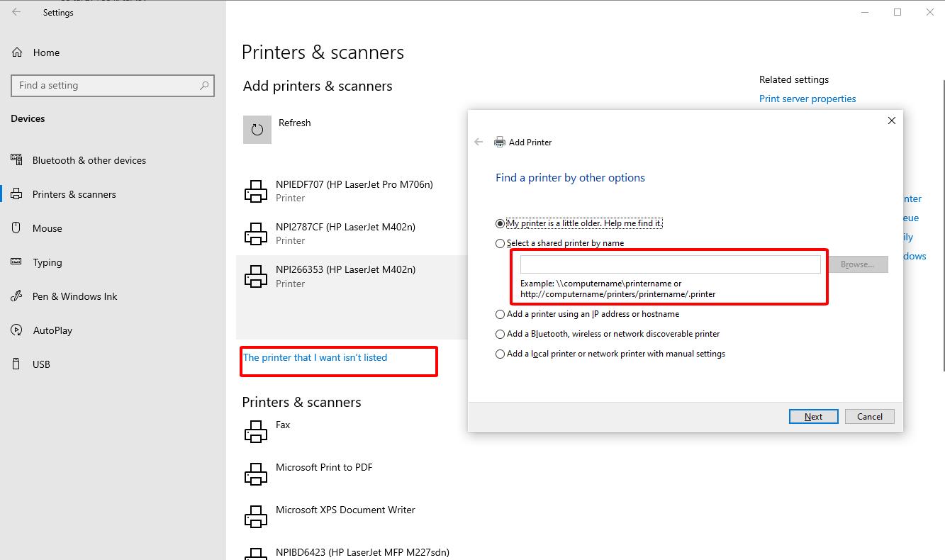
Task: Open Print server properties link
Action: click(x=807, y=99)
